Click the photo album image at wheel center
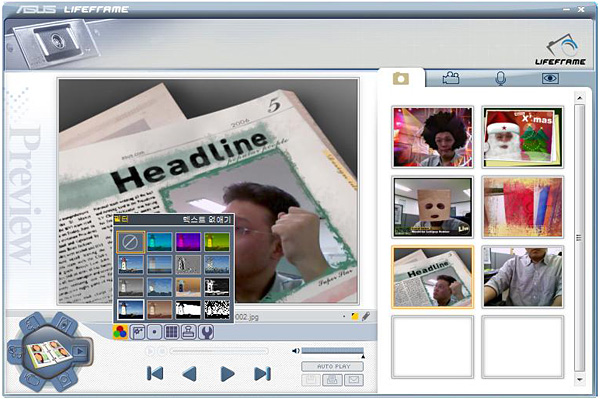 (x=49, y=353)
